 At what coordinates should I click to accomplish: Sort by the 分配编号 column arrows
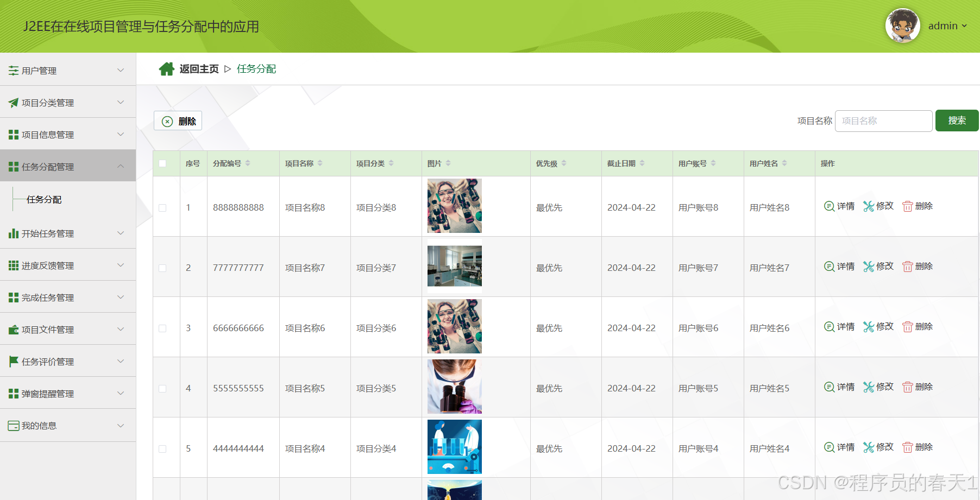tap(248, 163)
